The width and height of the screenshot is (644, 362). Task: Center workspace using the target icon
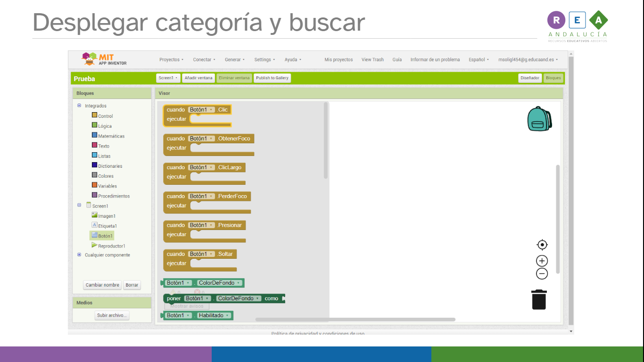(x=542, y=245)
